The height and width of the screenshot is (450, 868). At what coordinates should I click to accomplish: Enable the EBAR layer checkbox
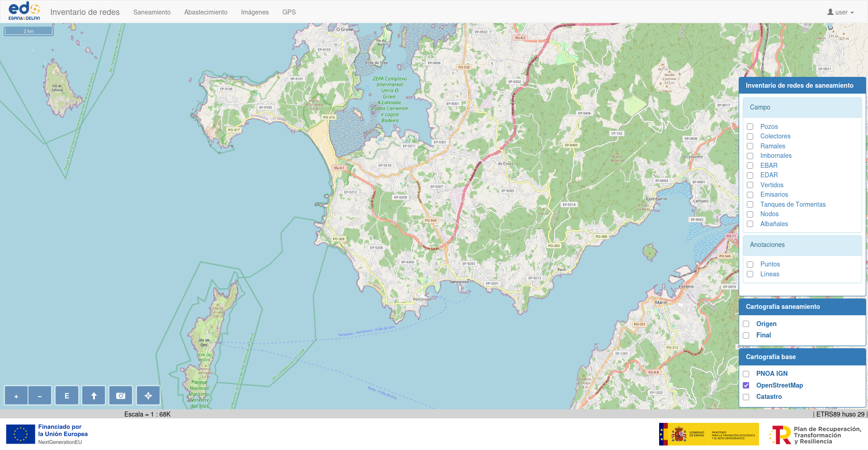click(750, 166)
